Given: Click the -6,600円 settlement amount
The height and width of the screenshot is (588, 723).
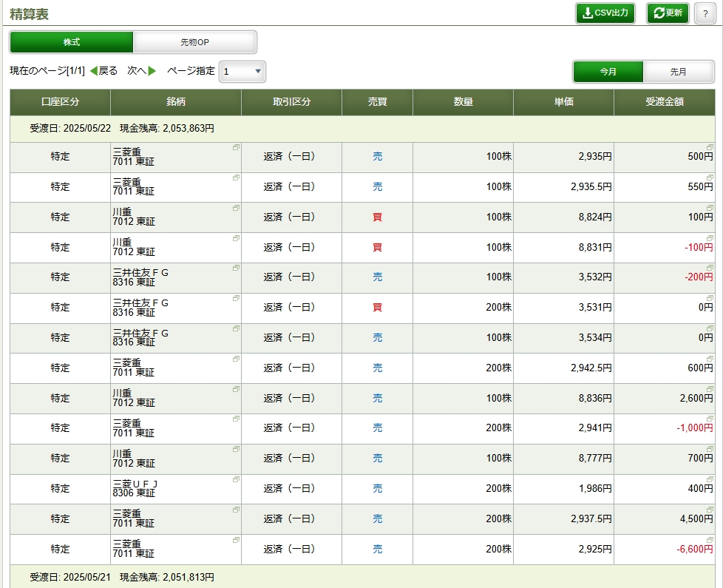Looking at the screenshot, I should (x=694, y=550).
